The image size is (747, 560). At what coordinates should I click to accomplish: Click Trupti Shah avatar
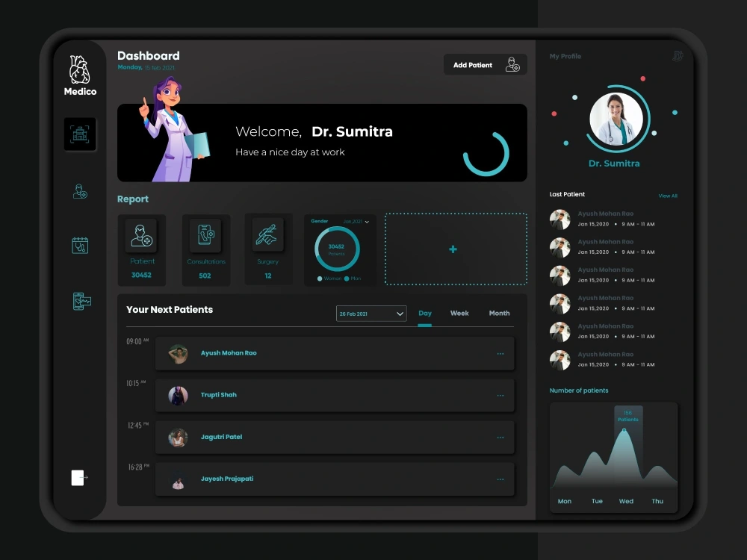(179, 396)
